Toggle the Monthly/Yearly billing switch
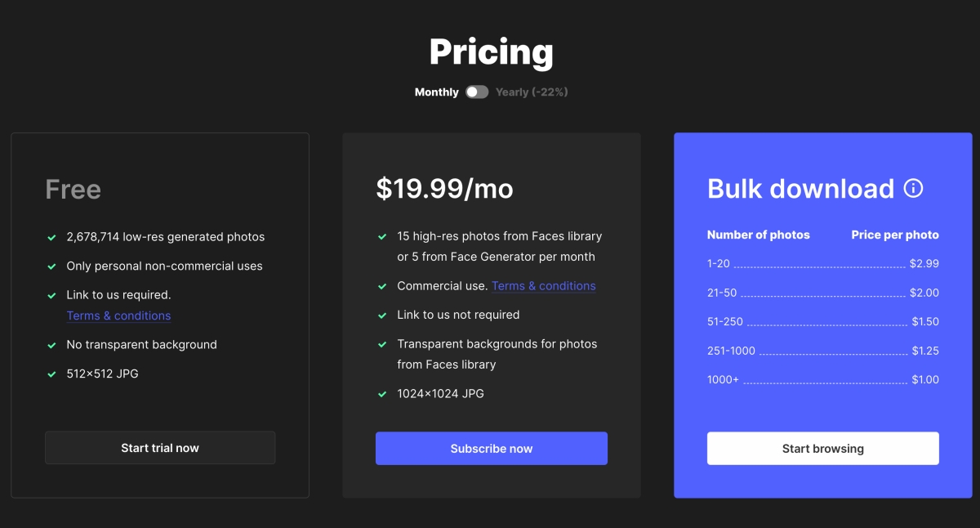This screenshot has height=528, width=980. coord(477,92)
